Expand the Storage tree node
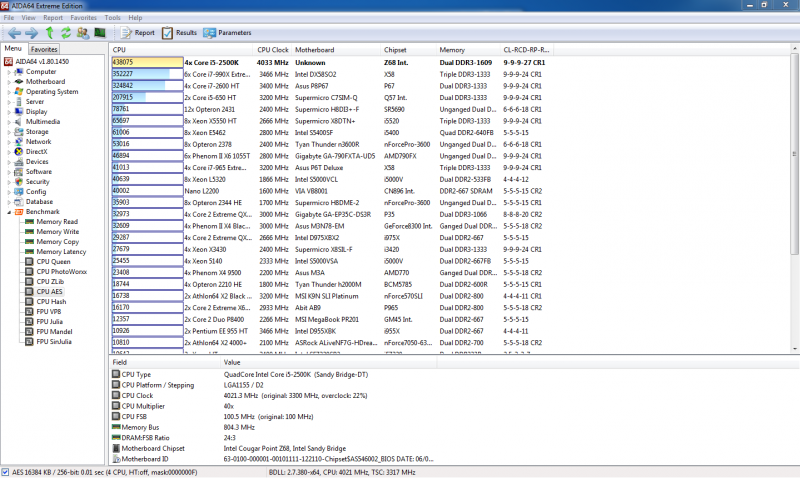This screenshot has width=800, height=478. point(9,132)
